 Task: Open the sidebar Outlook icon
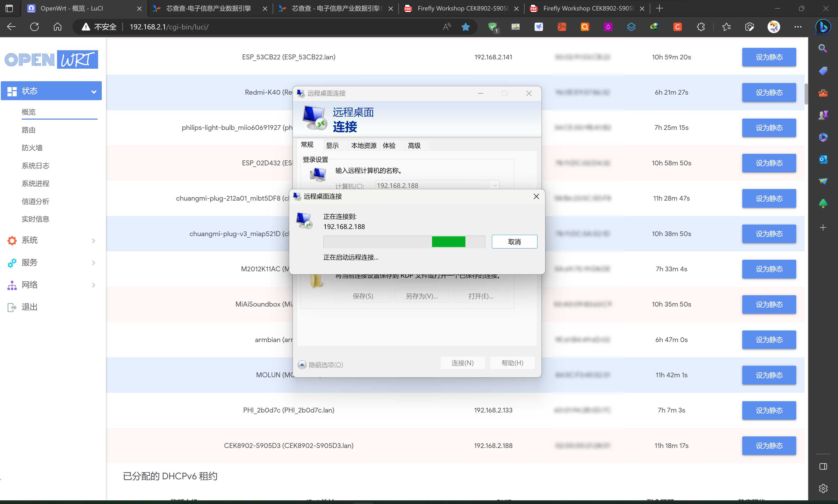(823, 159)
